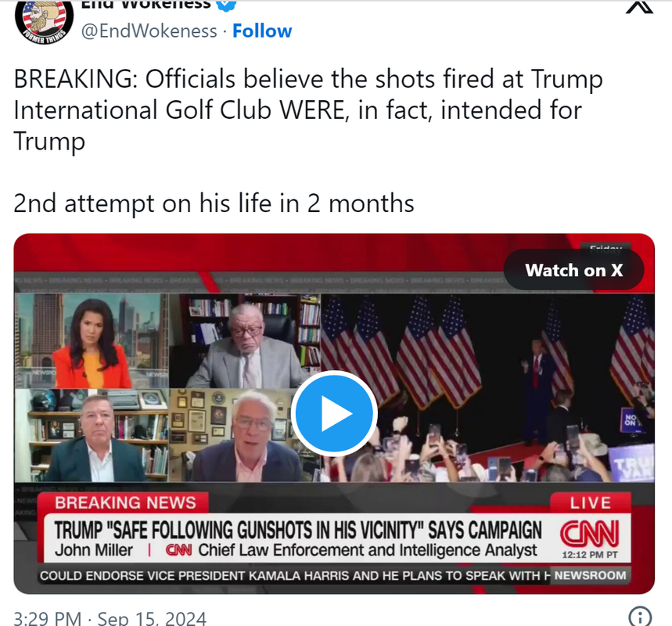Open the info icon beside the timestamp
Image resolution: width=672 pixels, height=626 pixels.
[x=640, y=617]
